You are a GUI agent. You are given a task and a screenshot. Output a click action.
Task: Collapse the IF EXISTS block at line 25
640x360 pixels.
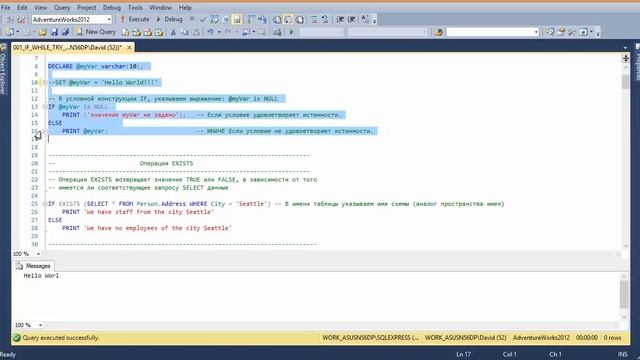(45, 204)
